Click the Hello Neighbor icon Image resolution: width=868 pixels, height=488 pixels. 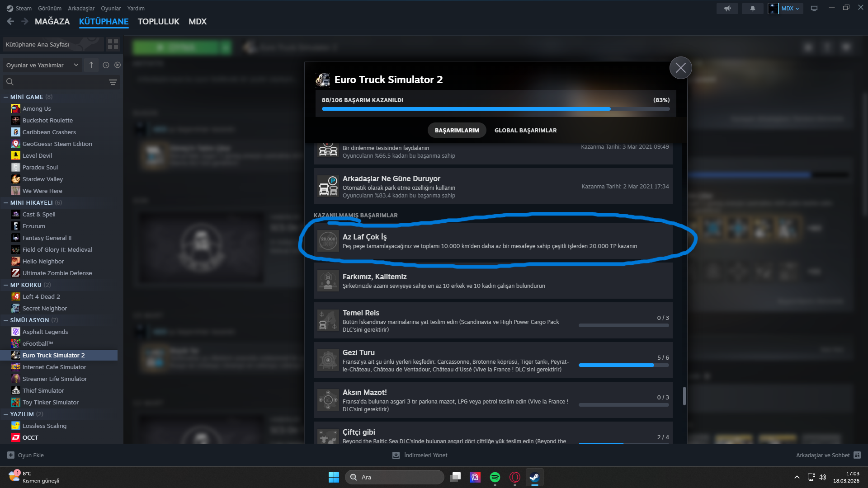coord(16,261)
